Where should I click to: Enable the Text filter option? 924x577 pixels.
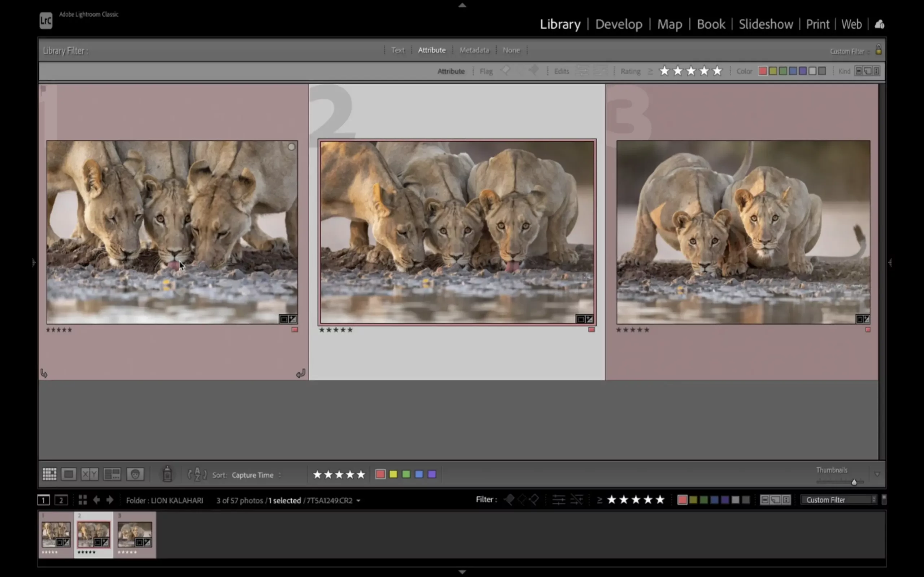point(397,50)
